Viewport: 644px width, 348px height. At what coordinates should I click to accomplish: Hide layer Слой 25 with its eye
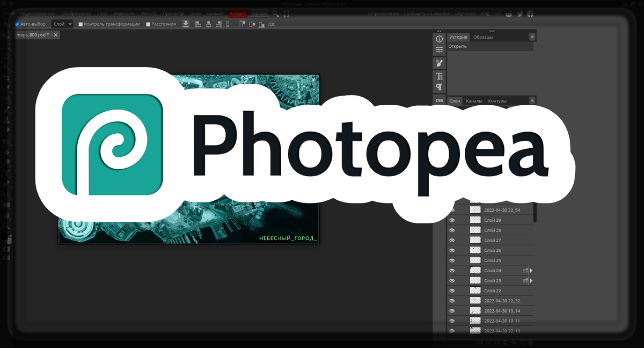point(452,260)
